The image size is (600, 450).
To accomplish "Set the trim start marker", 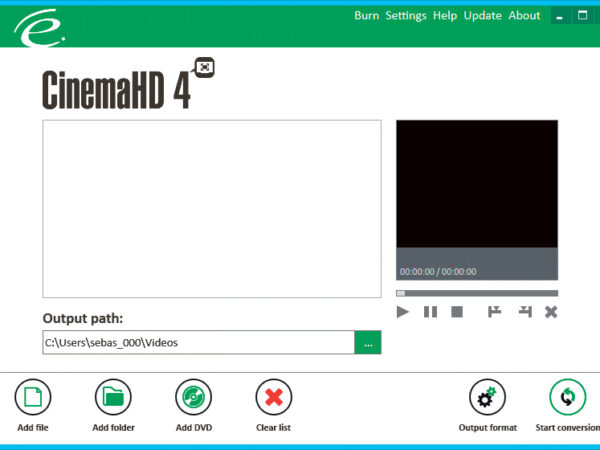I will tap(494, 312).
